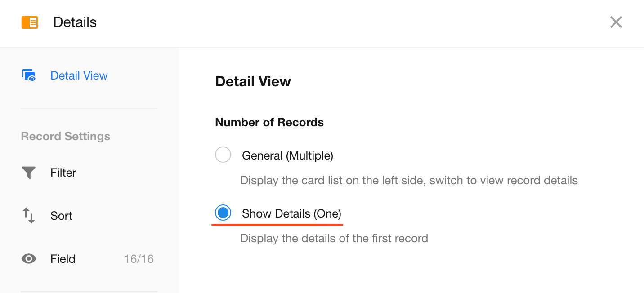
Task: Click the first record description text
Action: coord(334,238)
